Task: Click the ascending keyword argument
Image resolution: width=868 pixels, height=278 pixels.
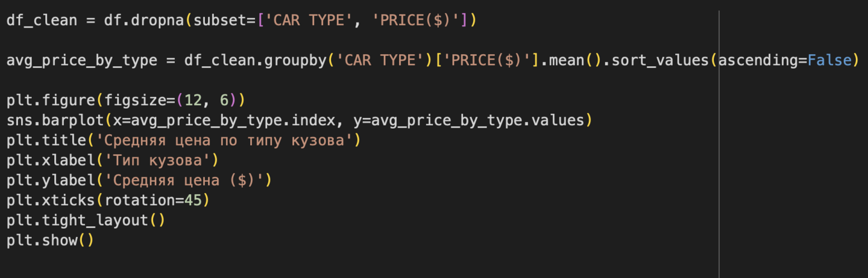Action: tap(758, 61)
